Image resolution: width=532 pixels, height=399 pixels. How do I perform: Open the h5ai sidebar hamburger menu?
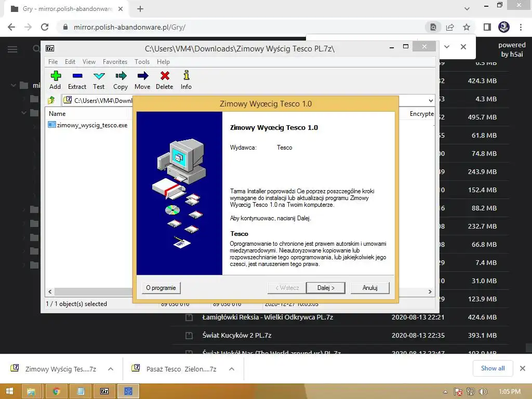(x=12, y=49)
